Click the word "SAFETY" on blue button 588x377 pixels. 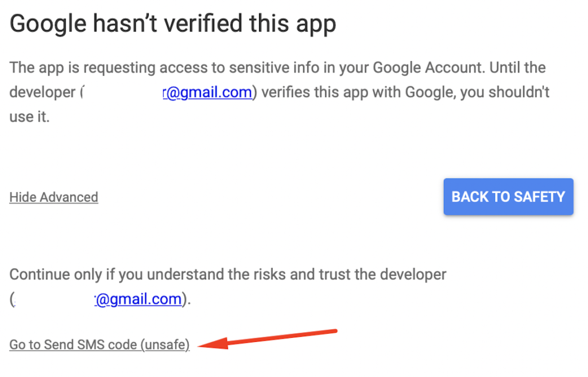click(x=539, y=197)
